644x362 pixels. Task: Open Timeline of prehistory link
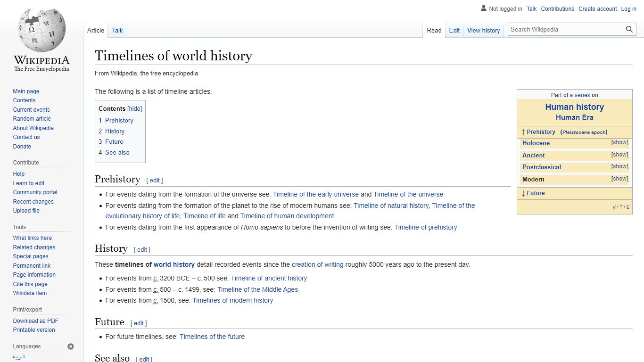426,227
